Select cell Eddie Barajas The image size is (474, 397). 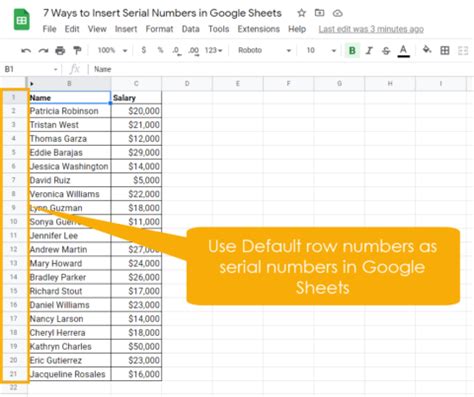coord(69,152)
